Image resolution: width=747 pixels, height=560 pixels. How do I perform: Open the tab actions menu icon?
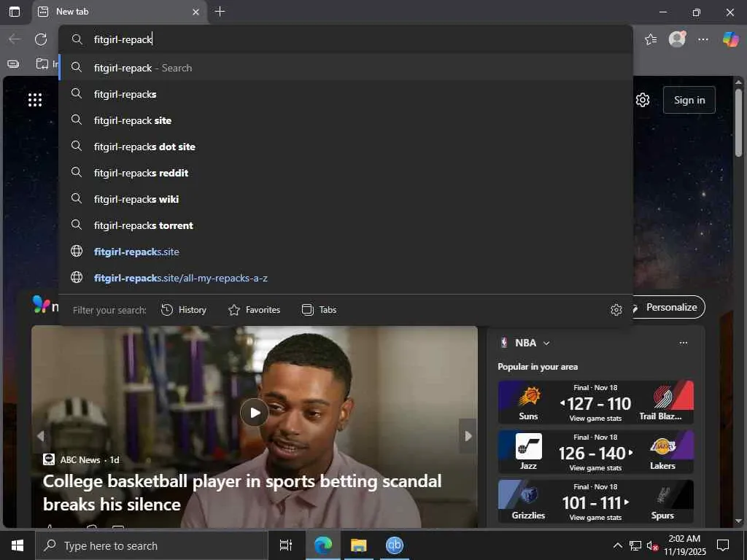[x=15, y=12]
